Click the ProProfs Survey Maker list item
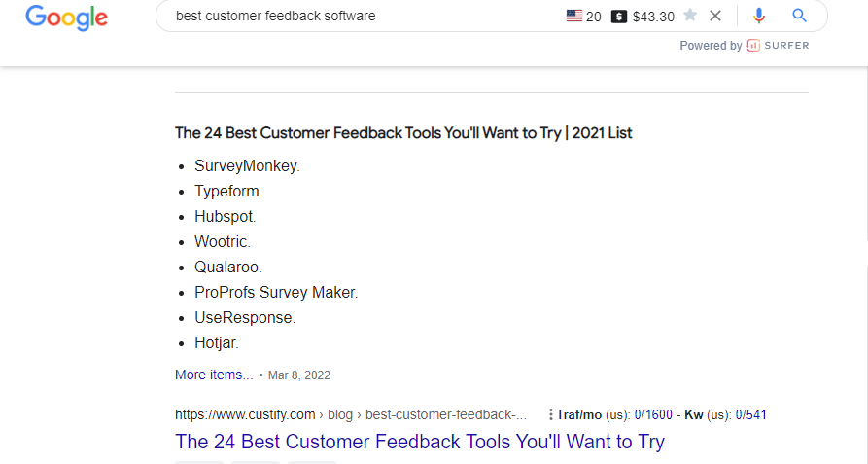This screenshot has height=464, width=868. pos(276,293)
